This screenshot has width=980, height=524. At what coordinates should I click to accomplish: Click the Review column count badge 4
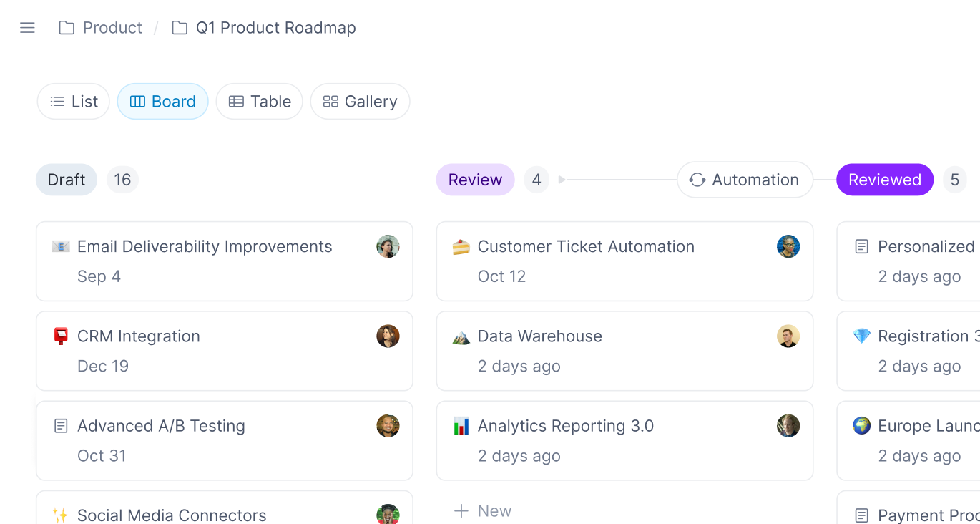536,180
